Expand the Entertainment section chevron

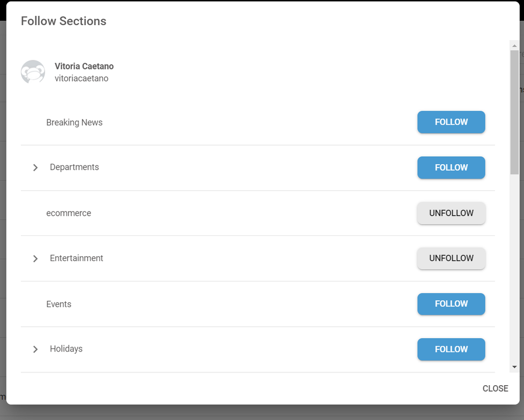35,258
